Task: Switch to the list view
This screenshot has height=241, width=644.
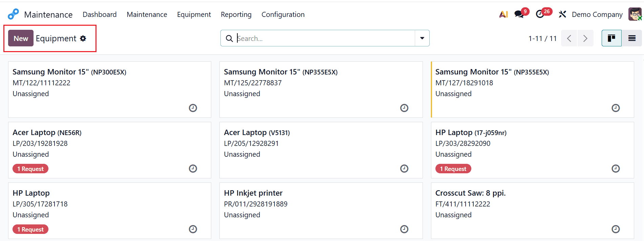Action: coord(632,38)
